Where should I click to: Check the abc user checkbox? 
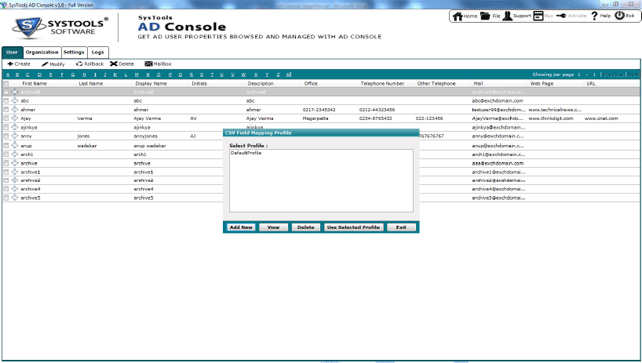(6, 101)
